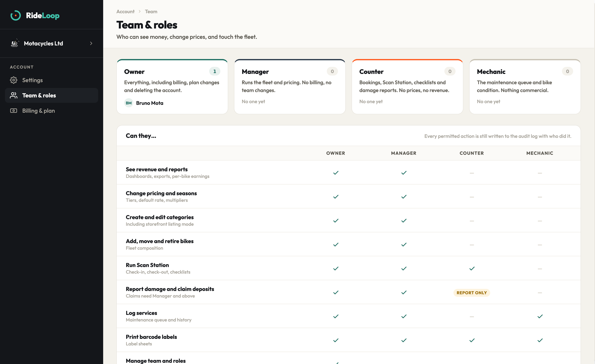Click the Owner member count badge 1
The image size is (595, 364).
[x=214, y=71]
